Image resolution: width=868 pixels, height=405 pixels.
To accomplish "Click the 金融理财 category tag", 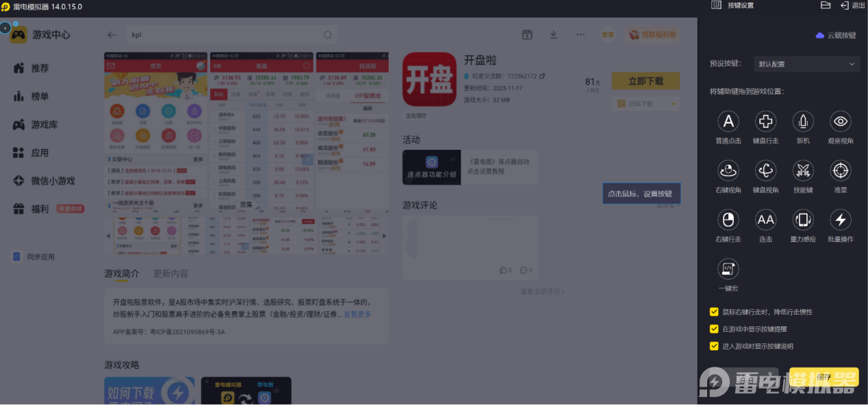I will 416,116.
